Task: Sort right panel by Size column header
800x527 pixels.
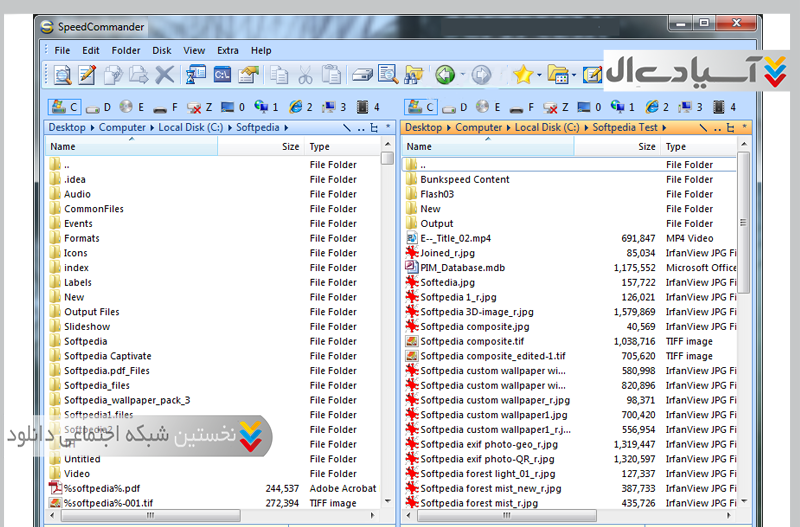Action: [x=646, y=147]
